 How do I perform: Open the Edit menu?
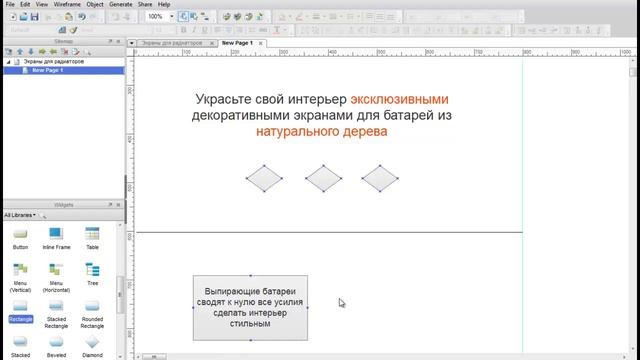pyautogui.click(x=25, y=4)
